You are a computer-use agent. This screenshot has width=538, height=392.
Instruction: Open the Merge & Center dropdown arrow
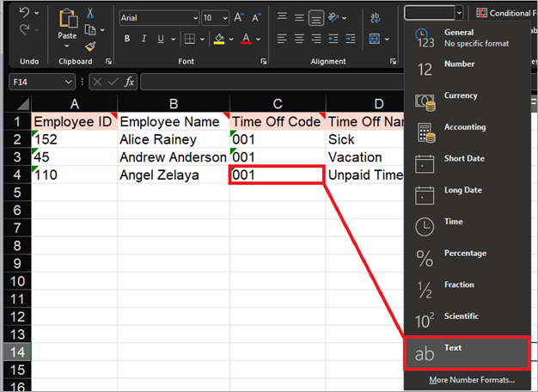[x=387, y=40]
